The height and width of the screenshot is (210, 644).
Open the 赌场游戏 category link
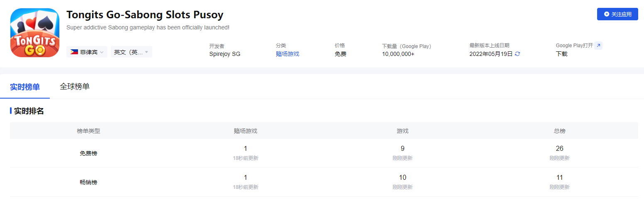(288, 54)
